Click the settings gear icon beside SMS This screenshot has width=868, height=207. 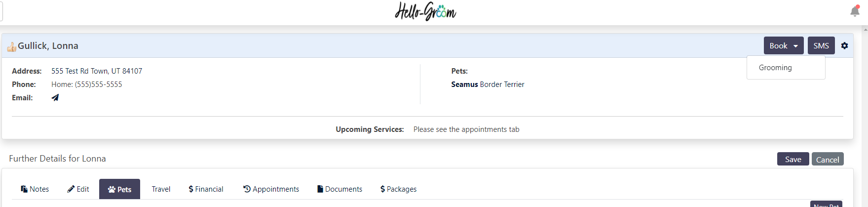tap(844, 45)
